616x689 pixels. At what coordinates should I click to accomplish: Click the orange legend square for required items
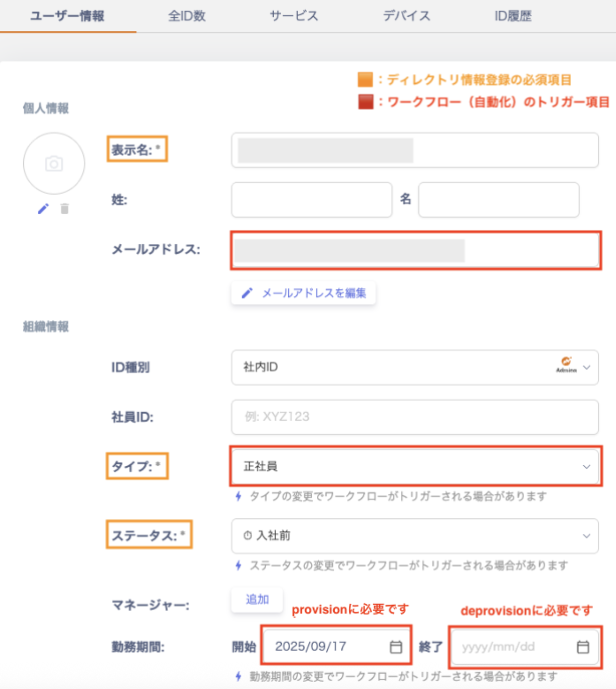[365, 80]
